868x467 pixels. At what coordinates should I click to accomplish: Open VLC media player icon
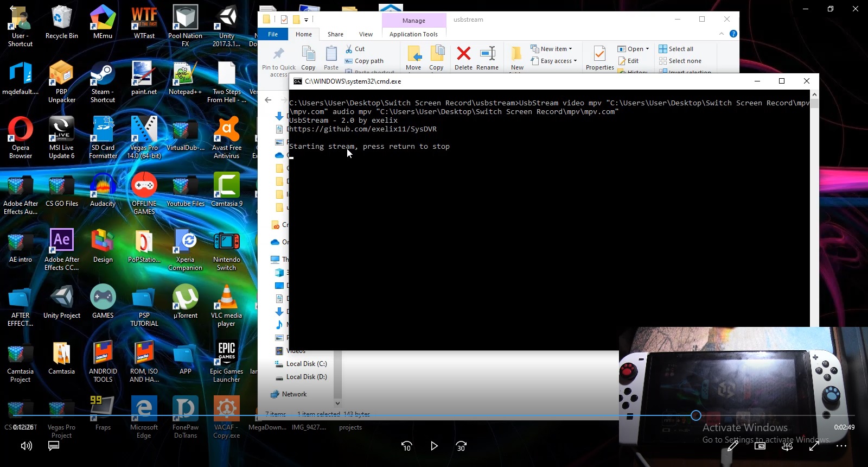[226, 306]
